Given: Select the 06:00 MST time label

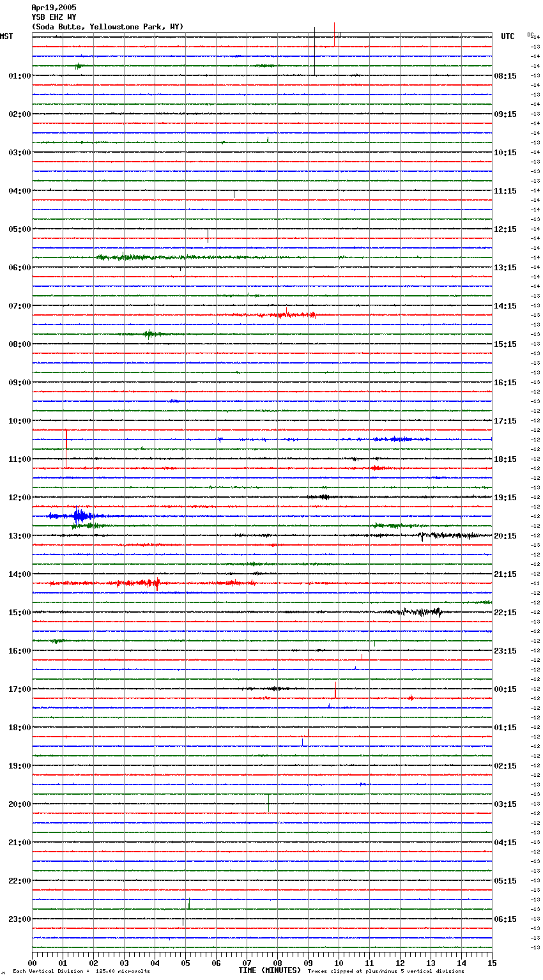Looking at the screenshot, I should point(20,268).
